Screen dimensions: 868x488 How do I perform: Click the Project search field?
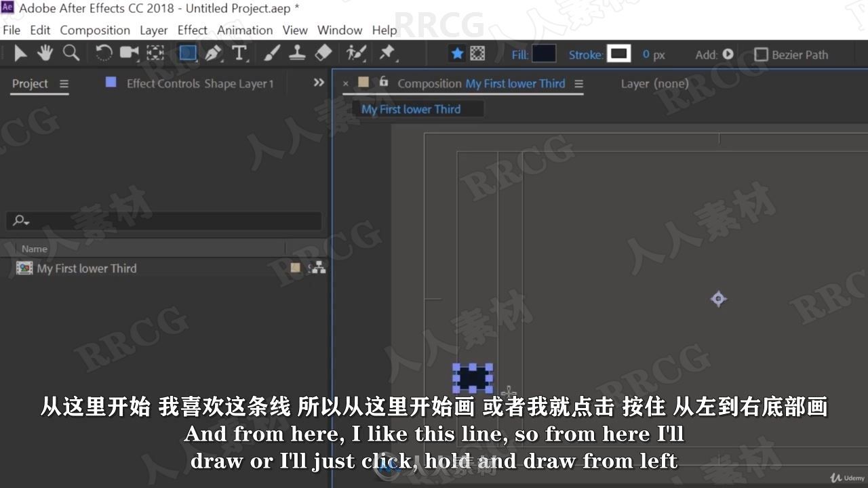point(164,221)
